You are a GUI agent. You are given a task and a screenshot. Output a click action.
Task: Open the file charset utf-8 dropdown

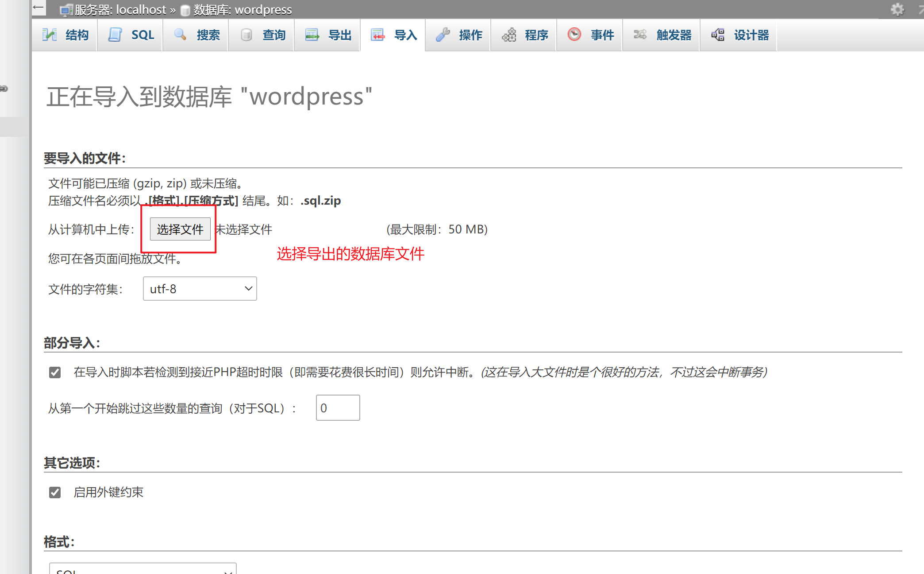(x=200, y=289)
